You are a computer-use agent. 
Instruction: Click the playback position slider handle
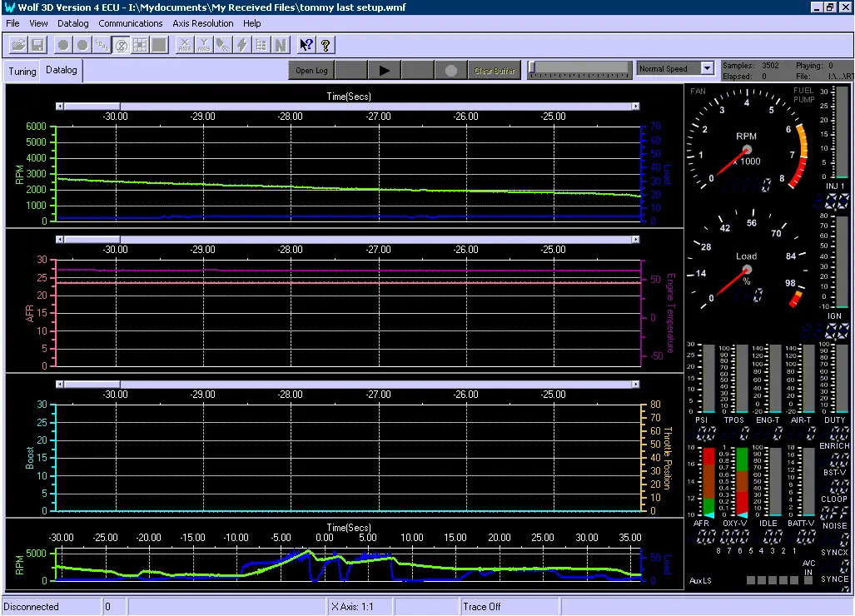pyautogui.click(x=532, y=68)
